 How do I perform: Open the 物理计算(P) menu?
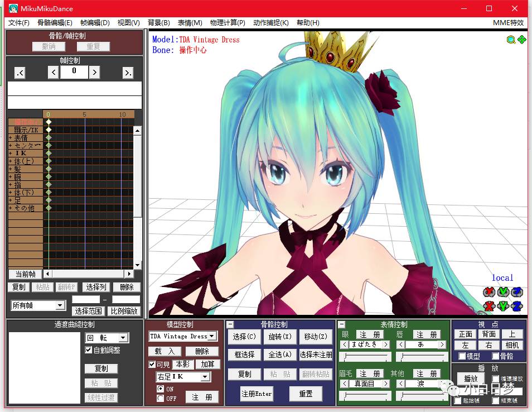point(228,23)
